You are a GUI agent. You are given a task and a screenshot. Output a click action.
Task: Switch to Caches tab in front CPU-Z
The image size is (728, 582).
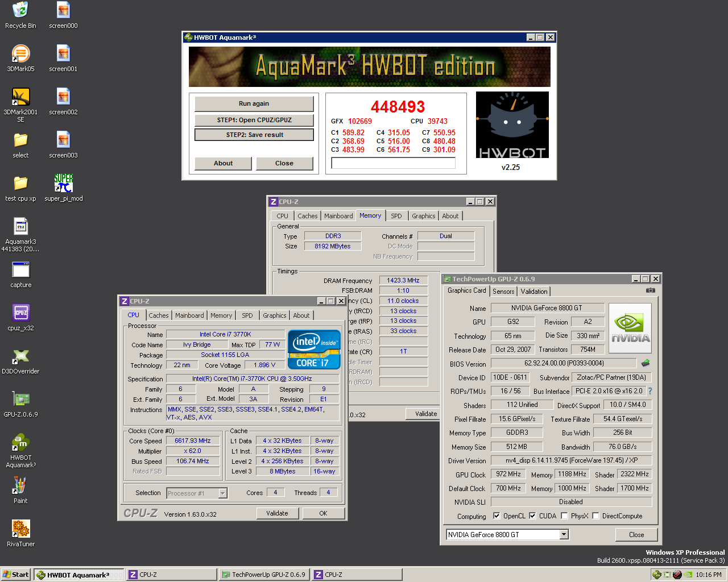pyautogui.click(x=159, y=315)
